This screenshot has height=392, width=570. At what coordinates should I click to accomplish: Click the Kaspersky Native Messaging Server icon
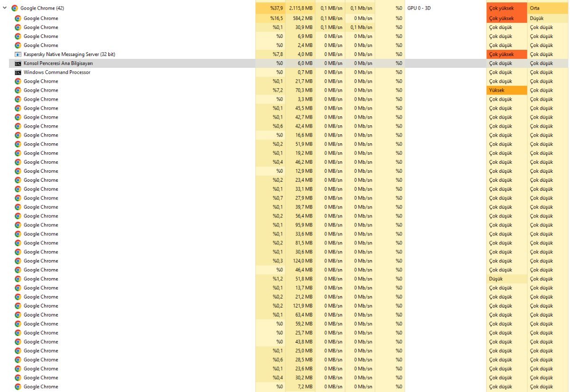pos(18,54)
